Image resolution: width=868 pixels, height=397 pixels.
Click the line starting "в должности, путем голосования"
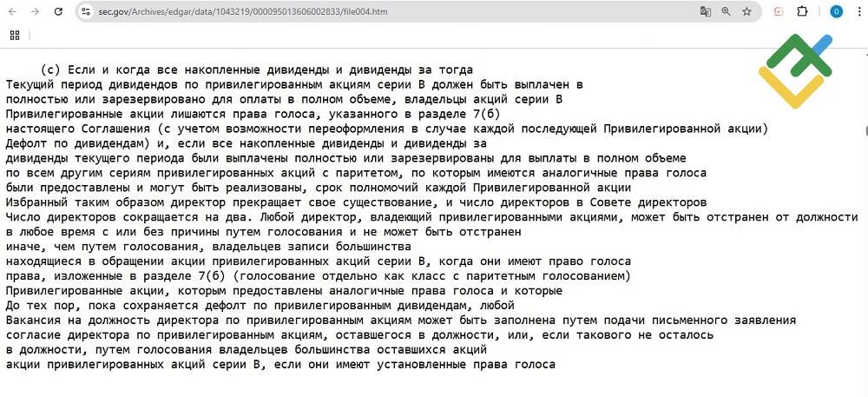[x=246, y=349]
